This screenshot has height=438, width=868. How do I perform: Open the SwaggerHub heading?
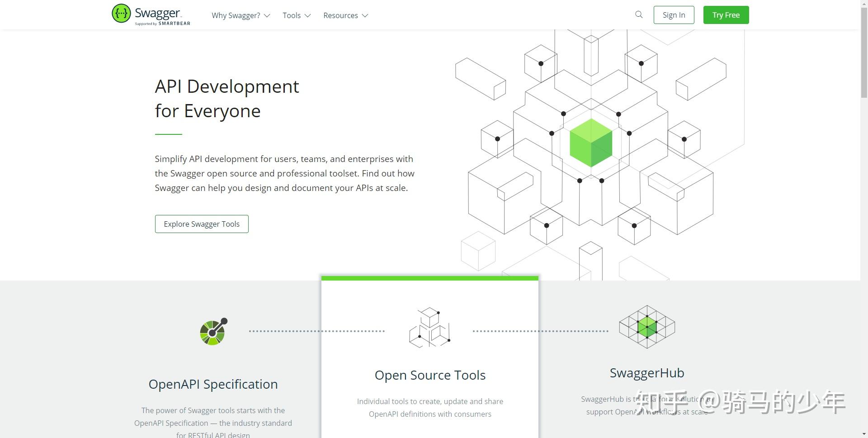pyautogui.click(x=647, y=373)
